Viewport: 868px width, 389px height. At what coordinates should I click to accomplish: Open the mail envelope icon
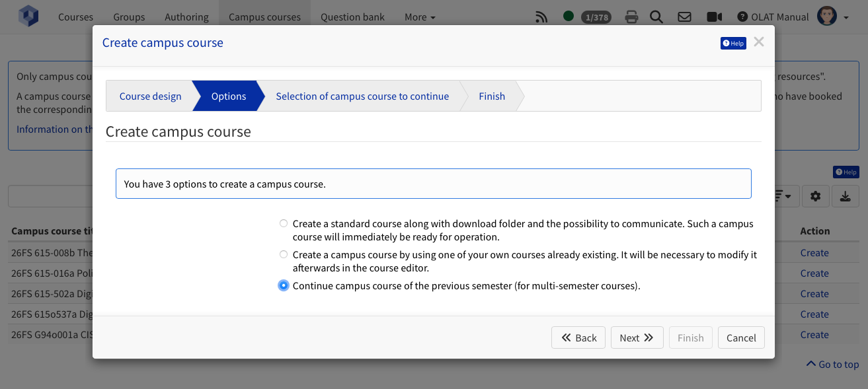684,17
